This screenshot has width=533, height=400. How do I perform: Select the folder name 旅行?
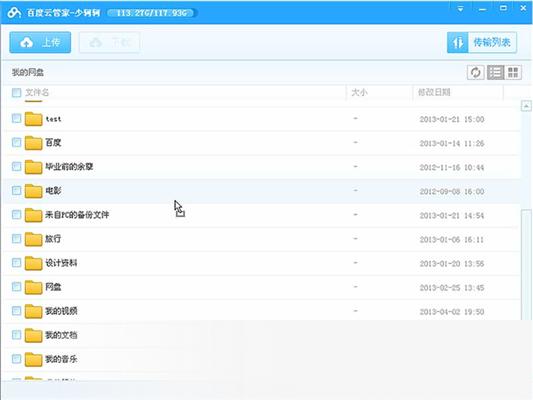pos(53,239)
